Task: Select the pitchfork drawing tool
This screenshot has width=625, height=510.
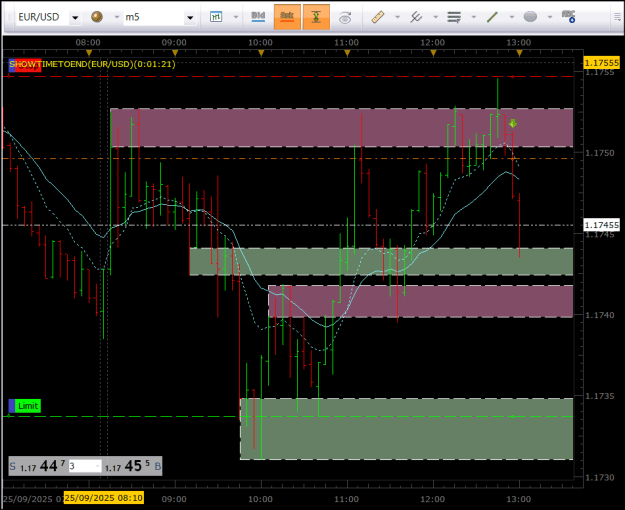Action: pyautogui.click(x=416, y=17)
